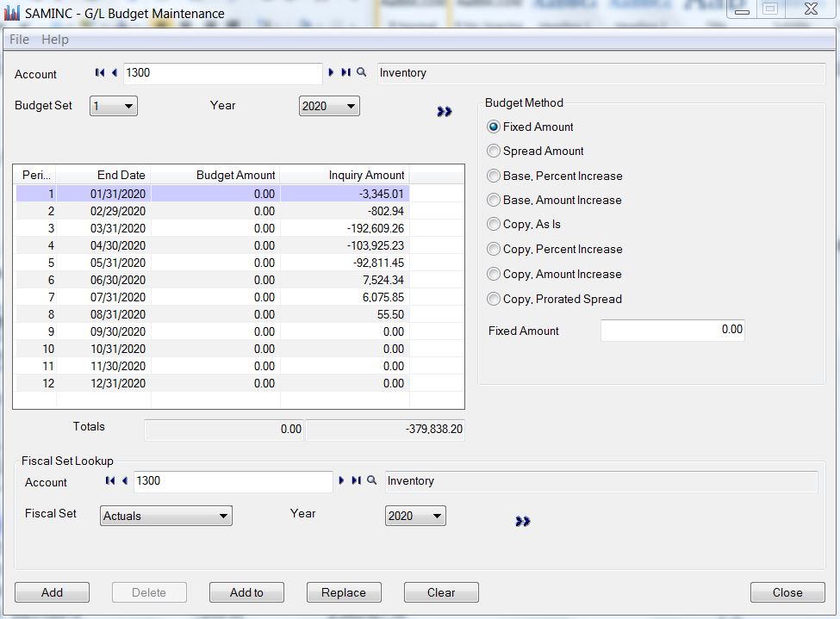Click inquiry amount 55.50
840x619 pixels.
[x=345, y=314]
